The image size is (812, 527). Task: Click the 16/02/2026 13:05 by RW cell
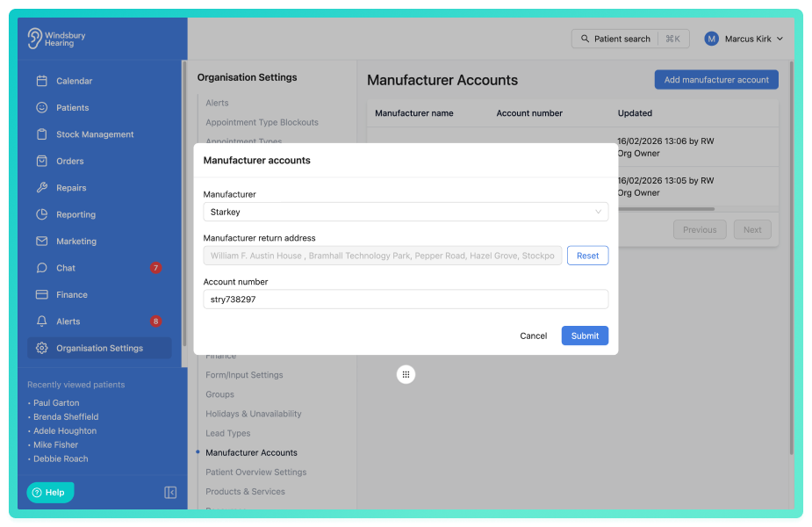pos(665,186)
